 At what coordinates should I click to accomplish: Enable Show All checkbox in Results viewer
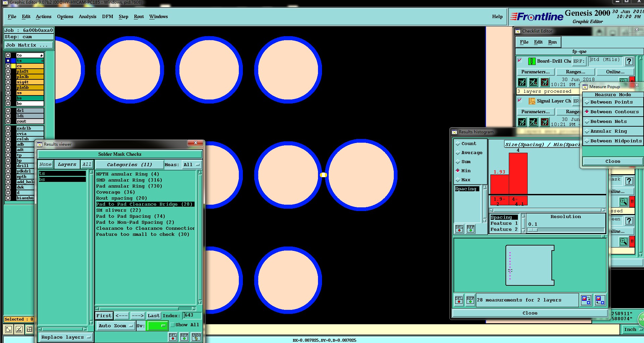(x=172, y=325)
